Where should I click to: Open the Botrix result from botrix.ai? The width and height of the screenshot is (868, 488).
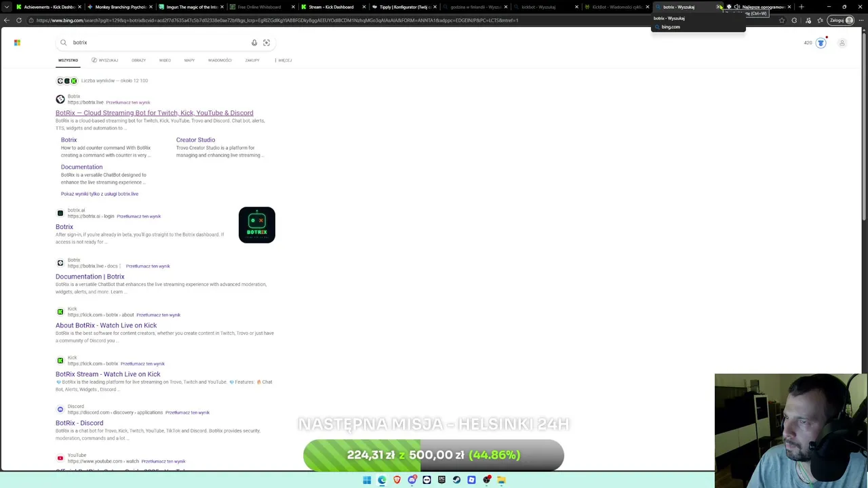point(64,227)
